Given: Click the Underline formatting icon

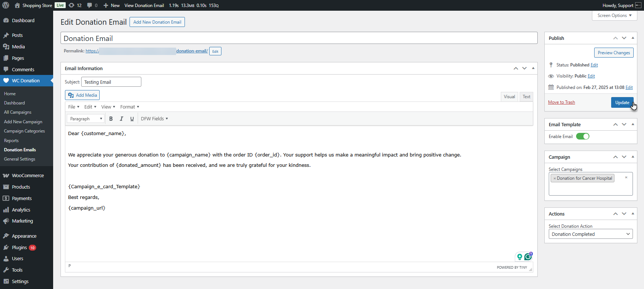Looking at the screenshot, I should [132, 119].
